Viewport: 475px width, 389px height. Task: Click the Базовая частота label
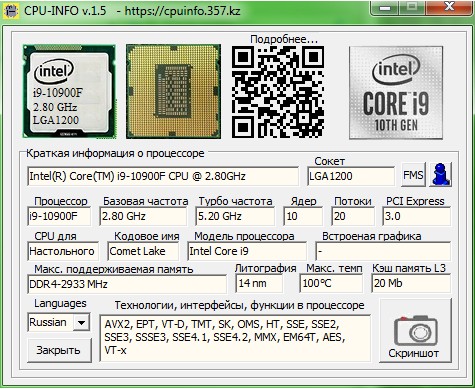[145, 201]
